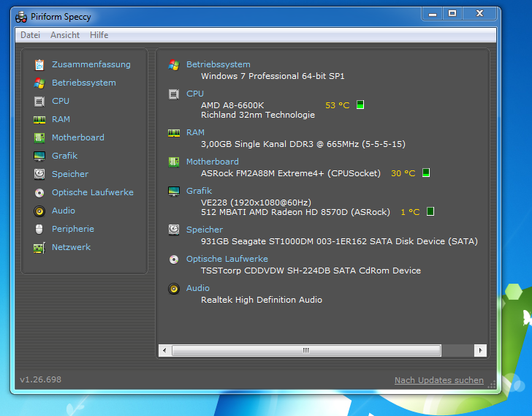
Task: Open Optische Laufwerke label in sidebar
Action: tap(93, 192)
